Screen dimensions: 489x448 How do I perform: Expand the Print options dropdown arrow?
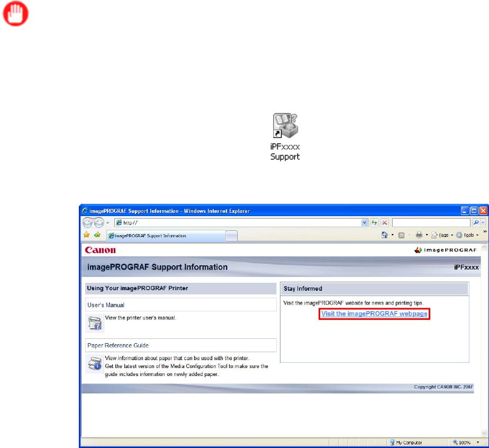pos(427,235)
